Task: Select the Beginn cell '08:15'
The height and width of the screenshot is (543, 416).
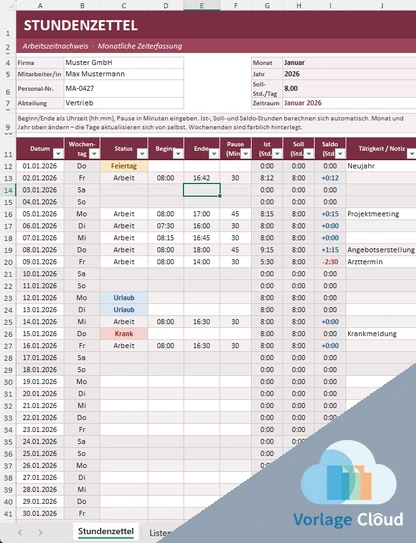Action: 166,238
